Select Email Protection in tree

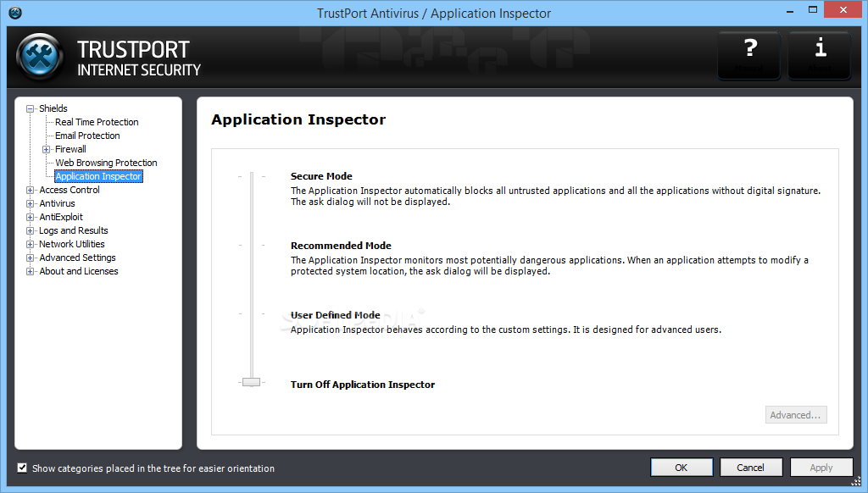click(x=87, y=136)
